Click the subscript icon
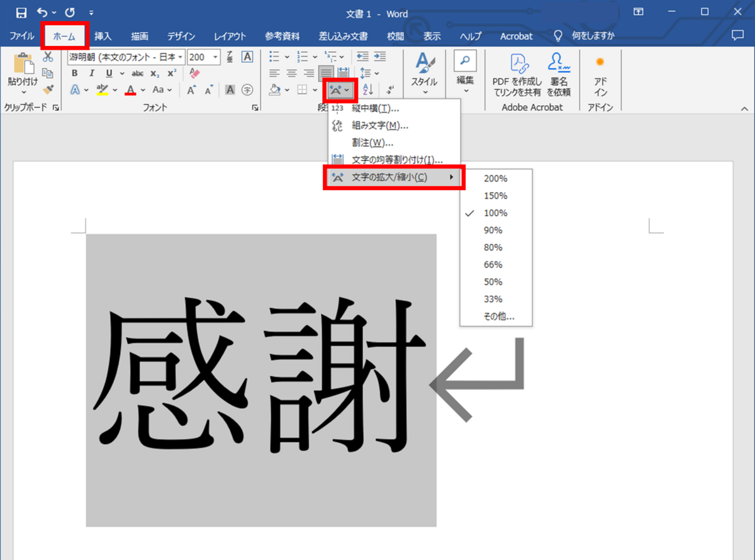The height and width of the screenshot is (560, 755). coord(154,73)
